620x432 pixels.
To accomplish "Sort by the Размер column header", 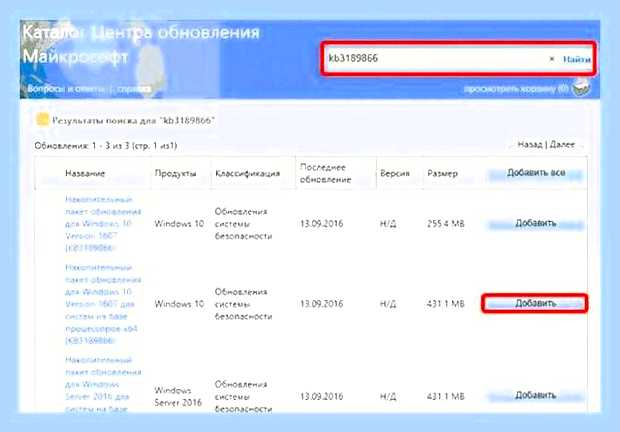I will [x=442, y=174].
